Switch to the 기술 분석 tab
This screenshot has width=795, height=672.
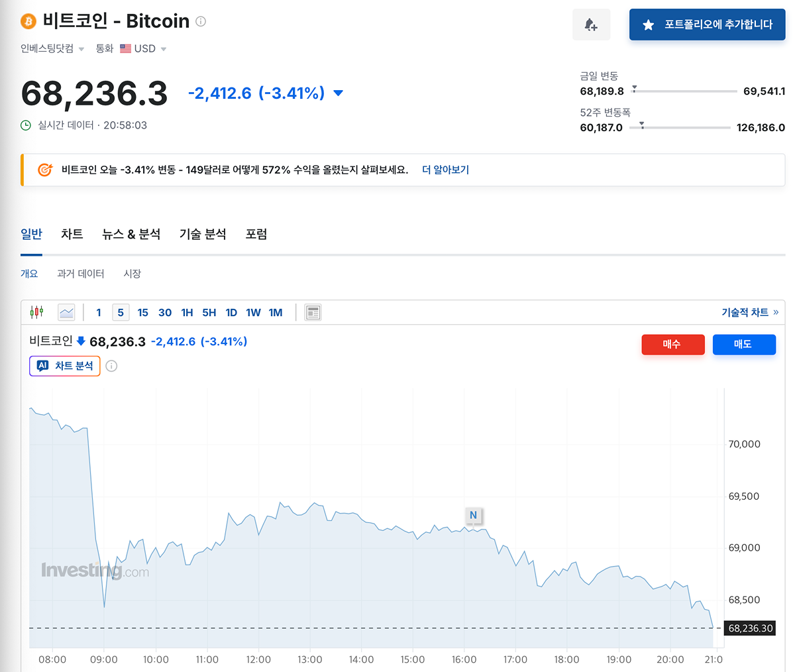coord(203,234)
